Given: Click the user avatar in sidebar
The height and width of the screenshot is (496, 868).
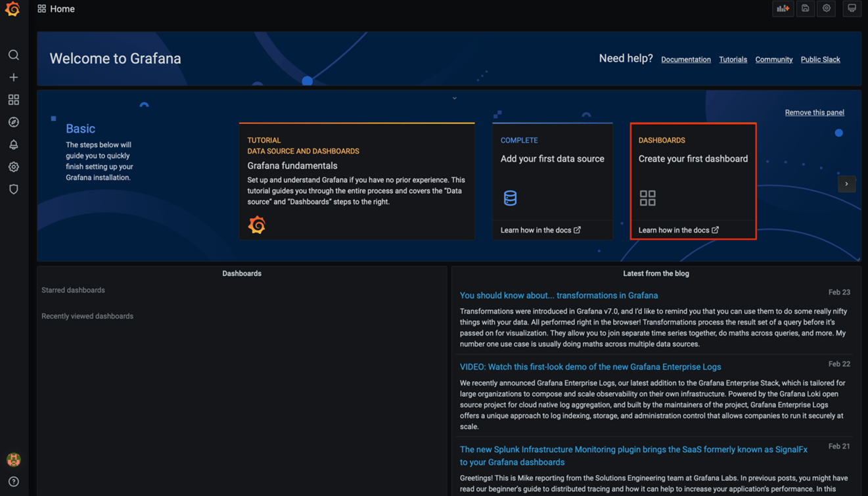Looking at the screenshot, I should point(13,459).
